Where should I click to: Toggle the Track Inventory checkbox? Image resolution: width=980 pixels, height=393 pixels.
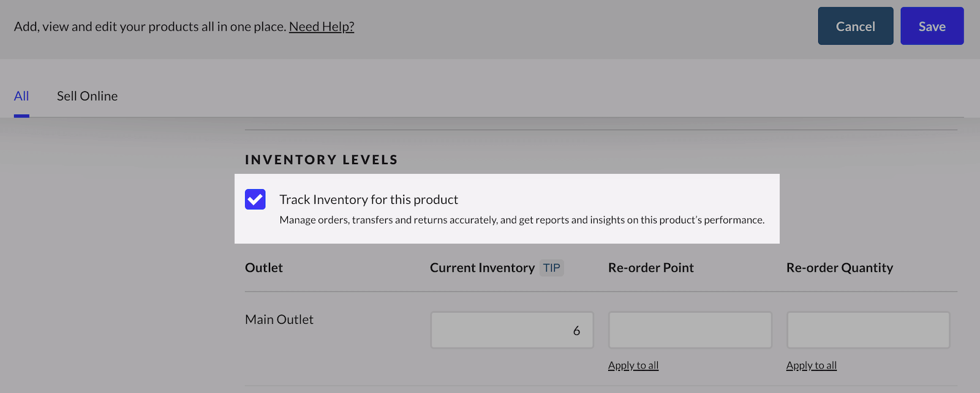coord(255,200)
